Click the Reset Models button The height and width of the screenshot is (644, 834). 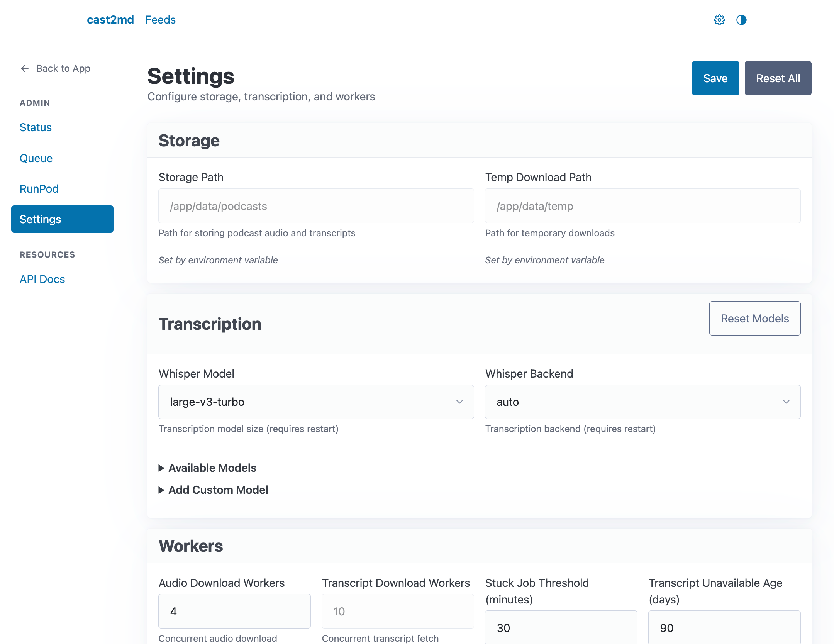[754, 319]
